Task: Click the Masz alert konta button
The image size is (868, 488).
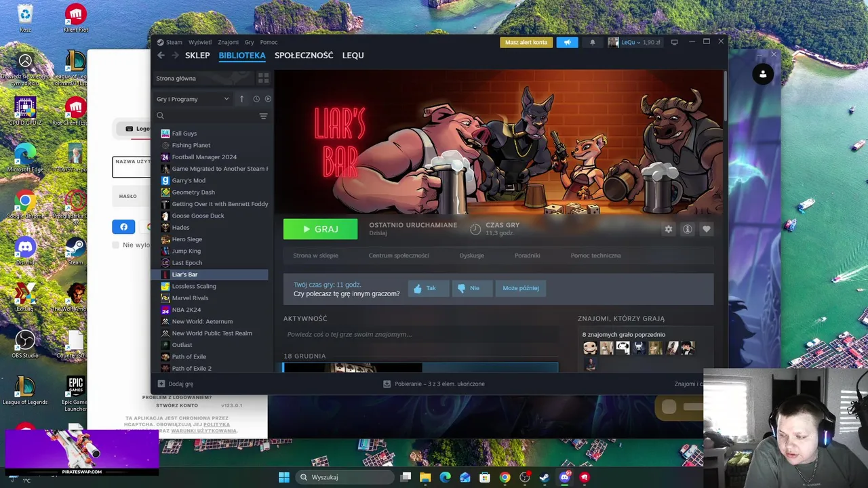Action: [x=526, y=42]
